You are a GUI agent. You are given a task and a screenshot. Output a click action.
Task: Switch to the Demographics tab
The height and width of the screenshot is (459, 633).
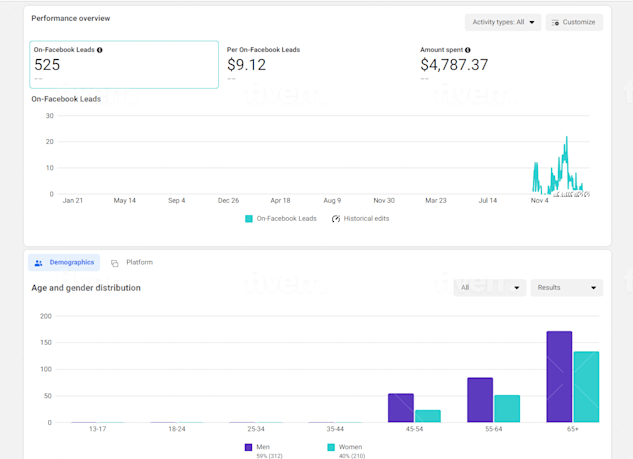click(64, 262)
